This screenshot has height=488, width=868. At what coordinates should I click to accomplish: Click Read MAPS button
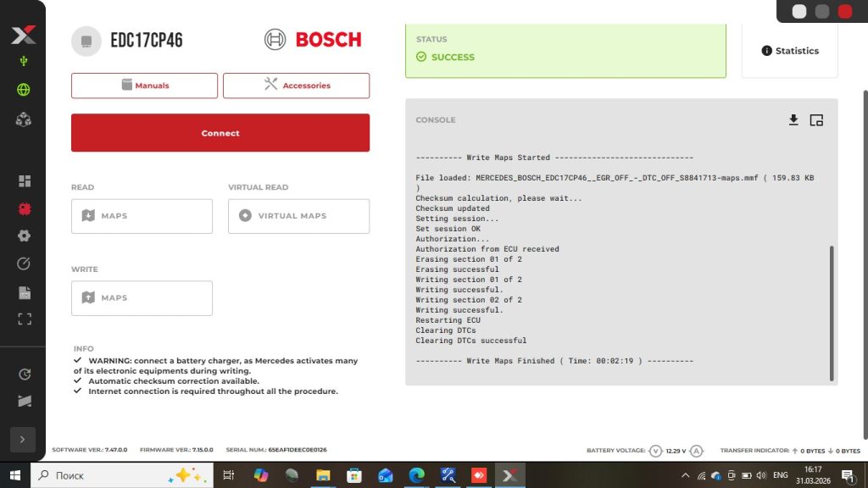(x=142, y=216)
